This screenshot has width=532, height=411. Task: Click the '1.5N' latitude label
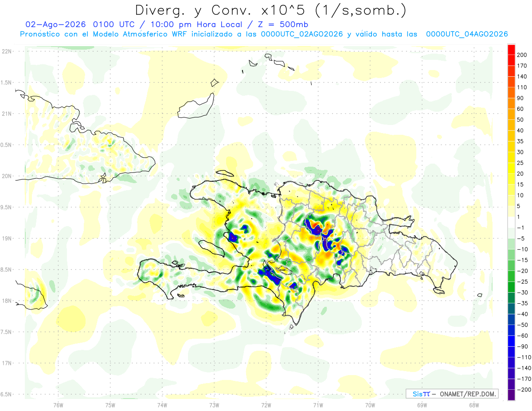point(7,82)
